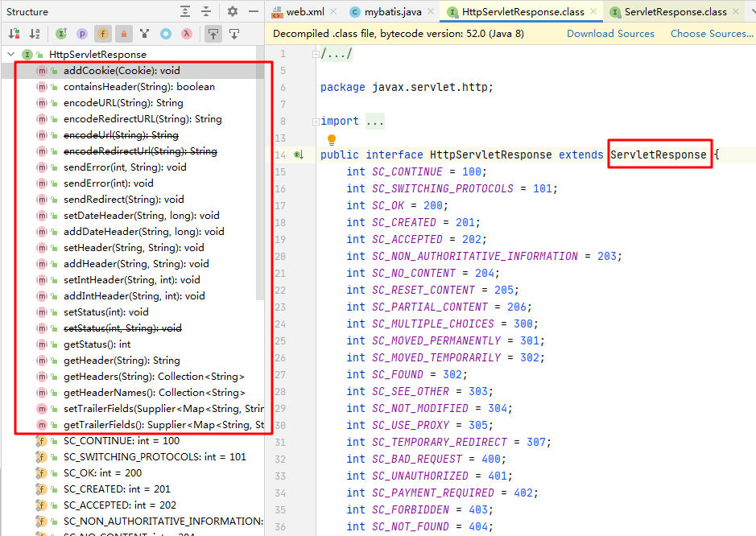The width and height of the screenshot is (756, 536).
Task: Click the yellow intention light bulb
Action: pos(332,140)
